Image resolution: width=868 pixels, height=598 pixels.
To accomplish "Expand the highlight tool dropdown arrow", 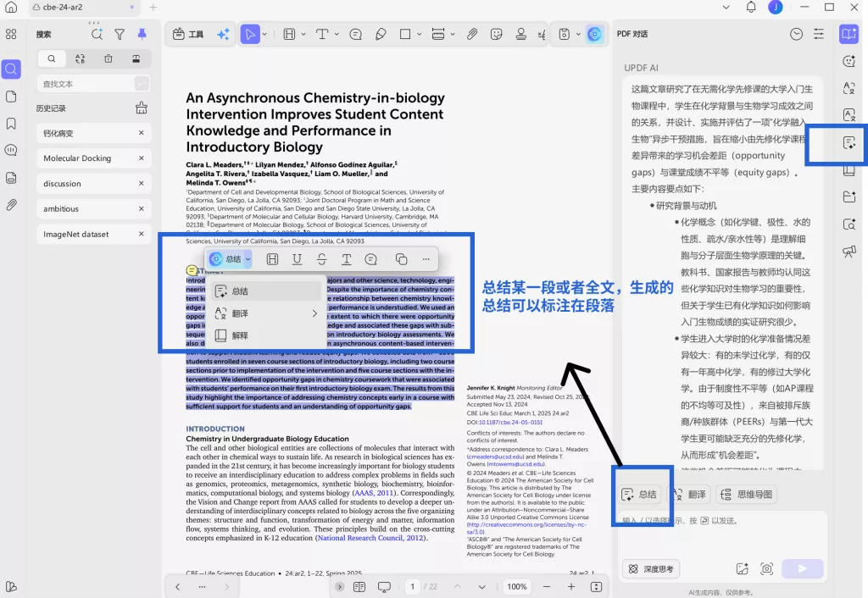I will 303,34.
